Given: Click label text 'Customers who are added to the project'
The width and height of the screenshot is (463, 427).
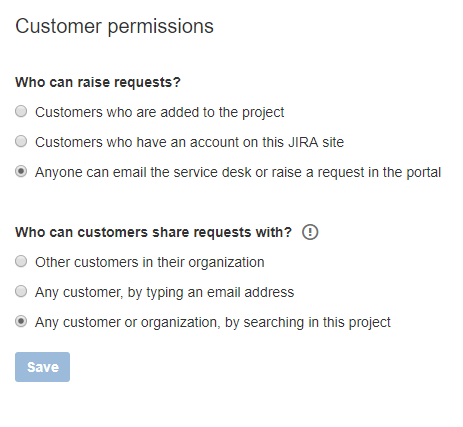Looking at the screenshot, I should click(x=160, y=112).
